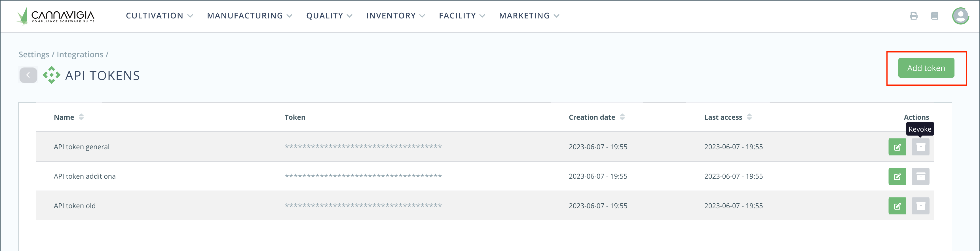Open the Inventory menu

point(395,16)
